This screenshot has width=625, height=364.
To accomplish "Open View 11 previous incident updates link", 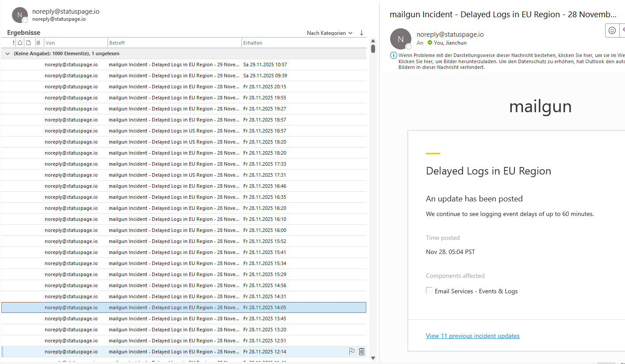I will [472, 336].
